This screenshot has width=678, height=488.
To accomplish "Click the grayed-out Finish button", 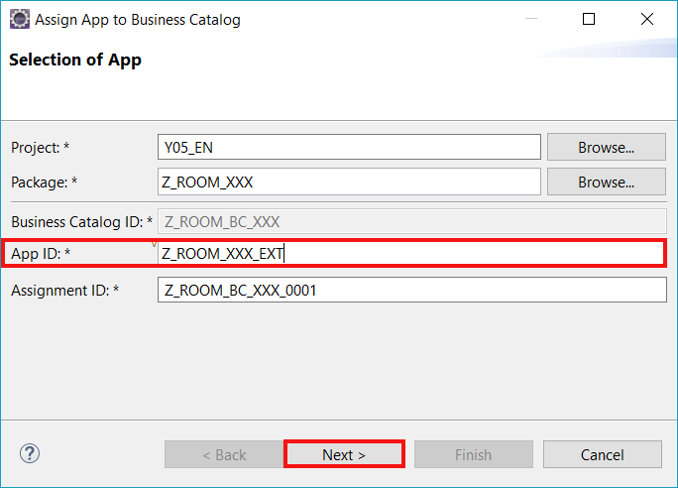I will pos(473,454).
